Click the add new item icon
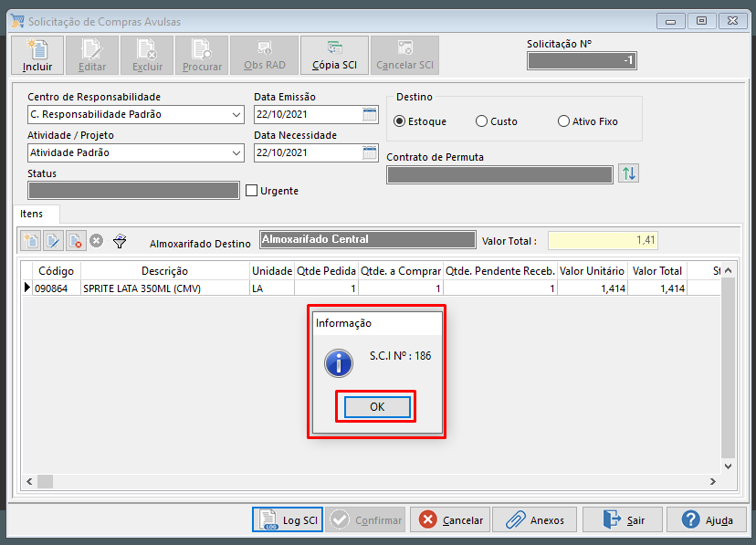 (31, 240)
